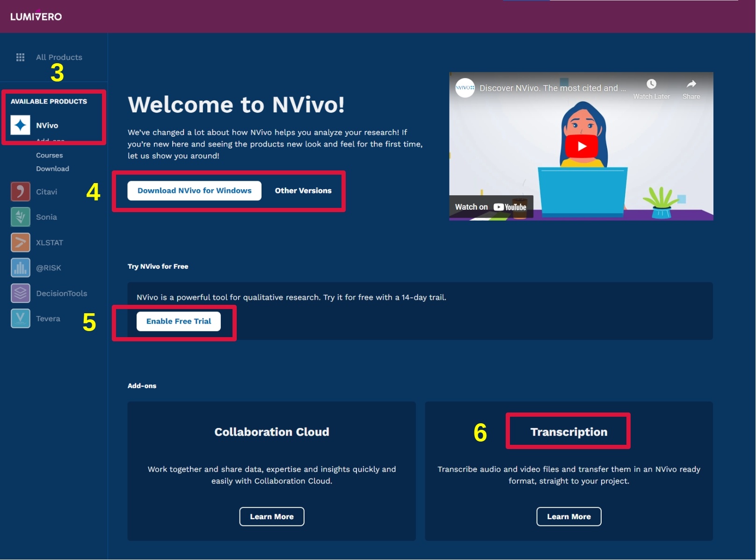Click the Watch Later clock icon

point(651,84)
